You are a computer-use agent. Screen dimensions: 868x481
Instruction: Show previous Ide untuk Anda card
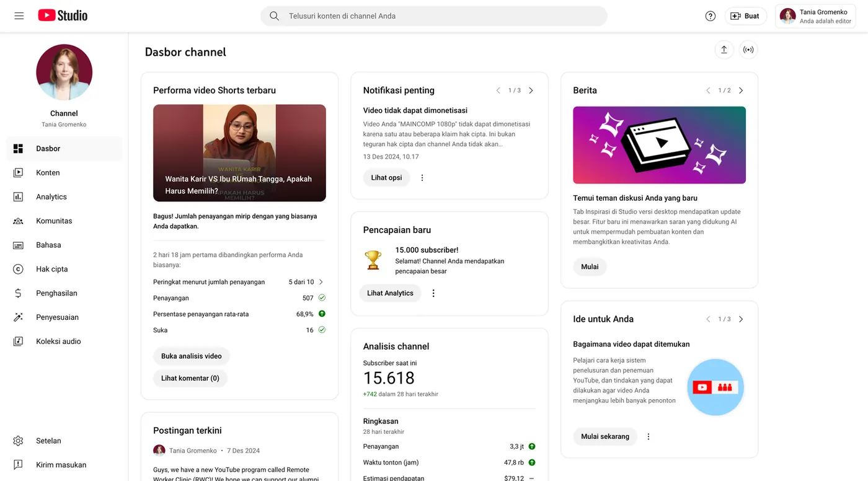(708, 319)
